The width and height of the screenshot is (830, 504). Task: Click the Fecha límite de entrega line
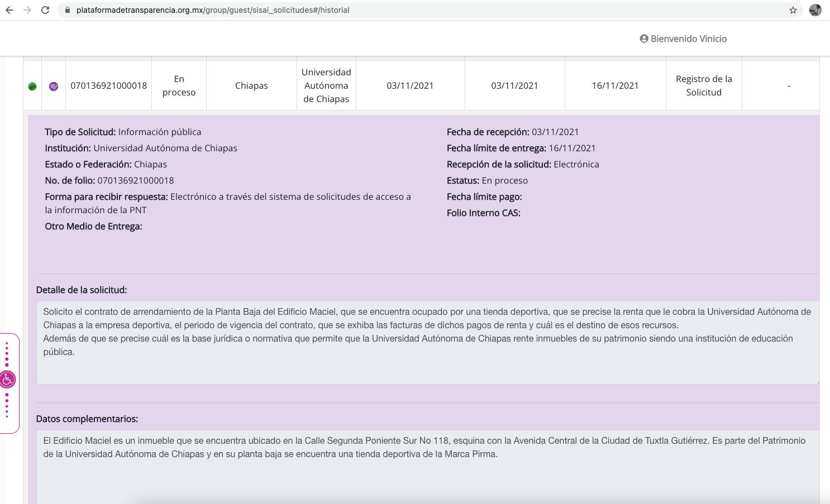click(x=521, y=148)
